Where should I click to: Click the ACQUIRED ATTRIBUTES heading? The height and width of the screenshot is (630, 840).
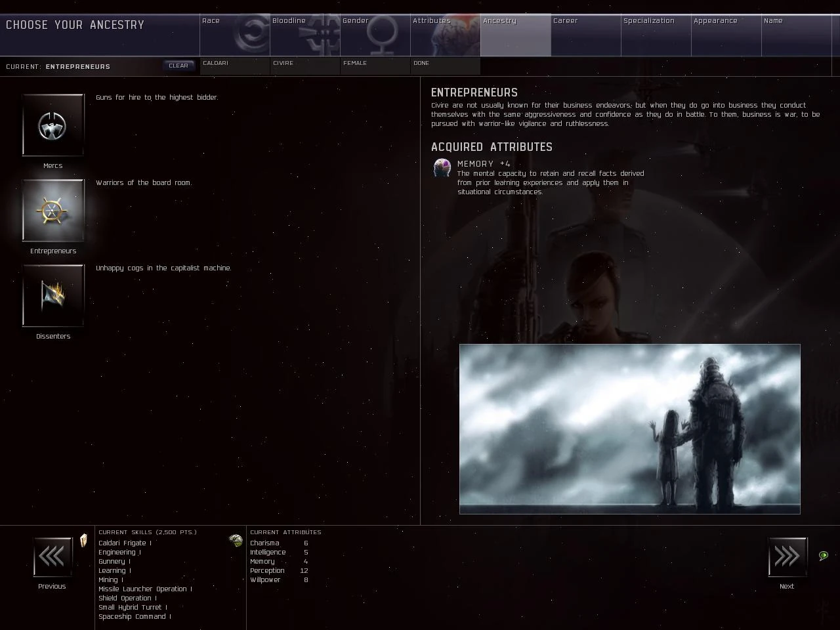click(x=492, y=147)
